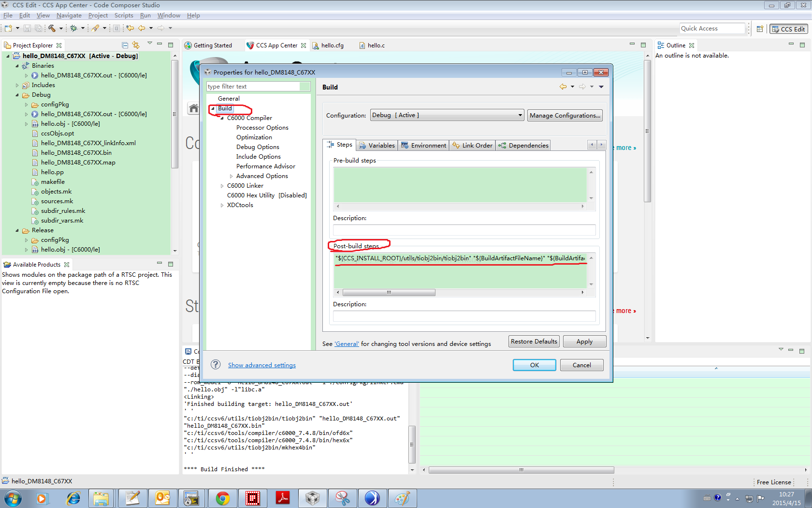Select General in properties tree
This screenshot has width=812, height=508.
(x=229, y=98)
